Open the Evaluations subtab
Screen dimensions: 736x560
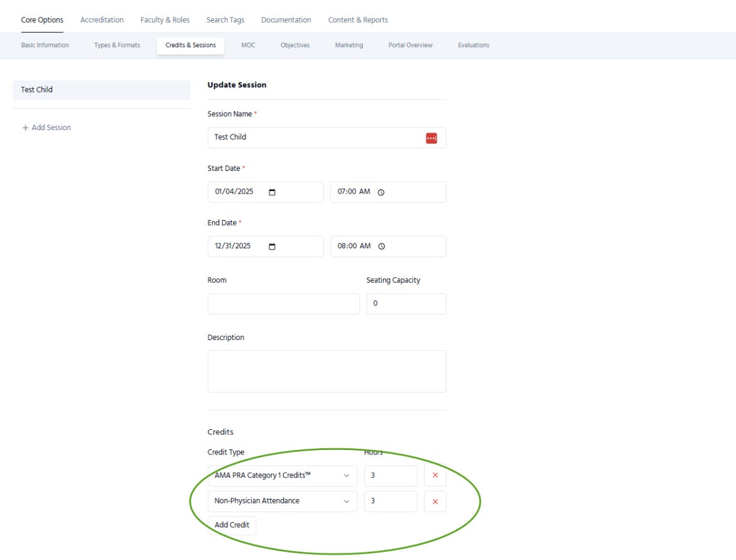[473, 45]
